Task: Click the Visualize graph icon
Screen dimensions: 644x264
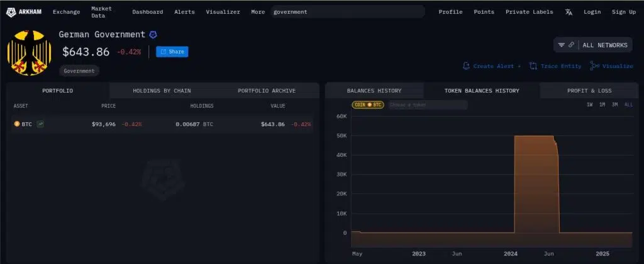Action: point(594,66)
